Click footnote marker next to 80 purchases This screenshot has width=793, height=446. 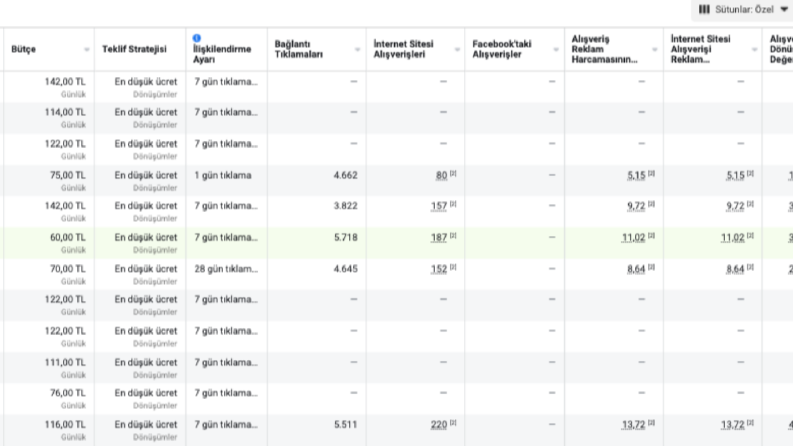pos(453,173)
